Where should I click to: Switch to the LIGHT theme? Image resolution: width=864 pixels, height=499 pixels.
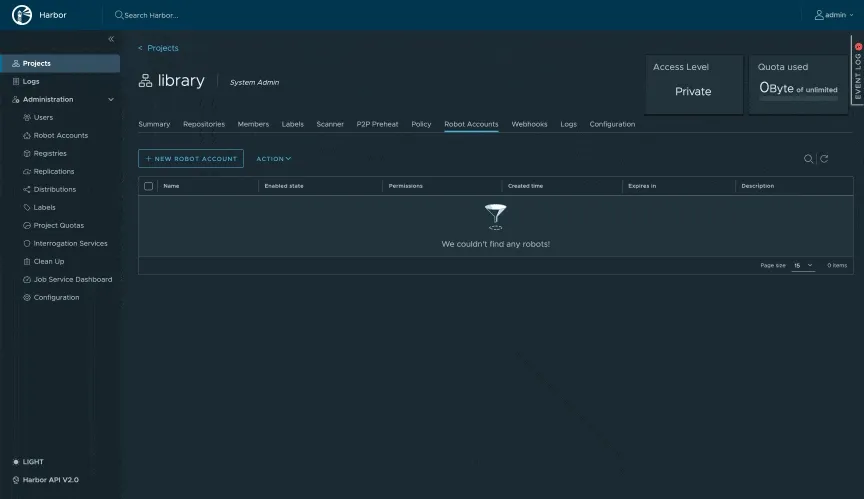(32, 462)
